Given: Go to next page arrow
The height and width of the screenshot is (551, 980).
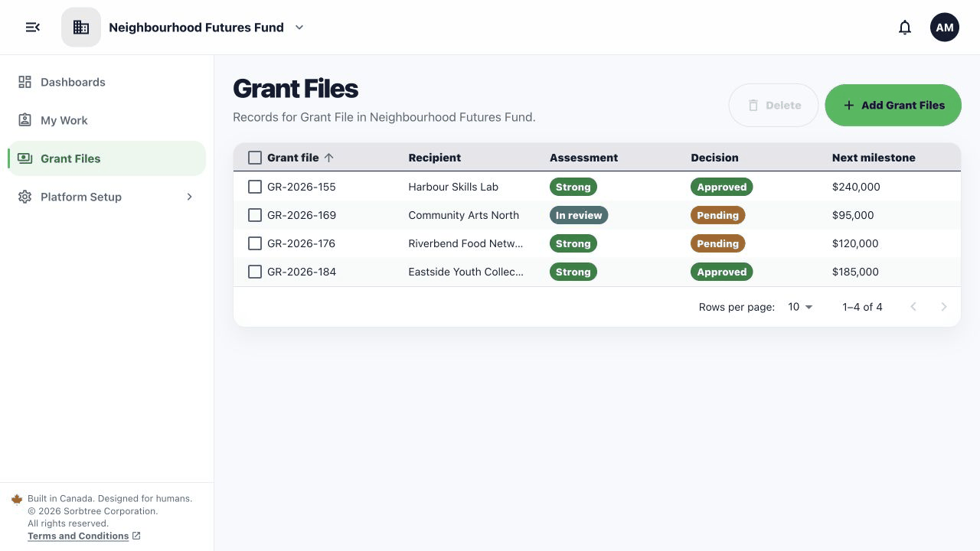Looking at the screenshot, I should [x=944, y=307].
